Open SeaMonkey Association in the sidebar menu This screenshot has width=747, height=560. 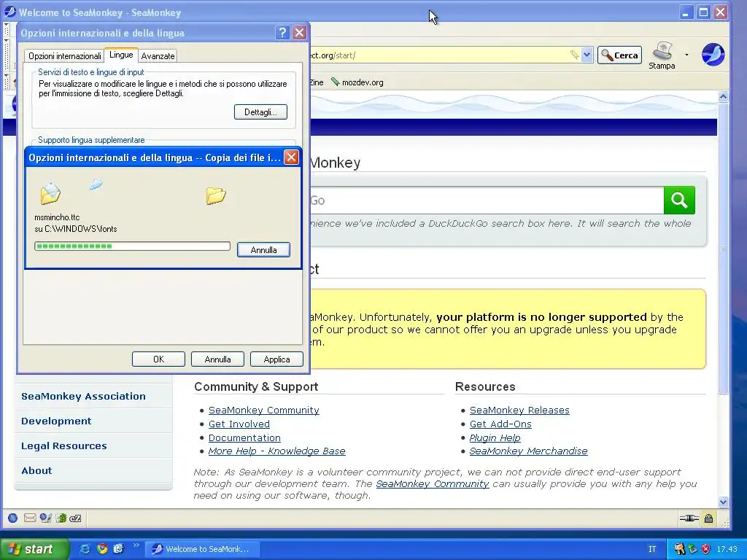click(83, 396)
